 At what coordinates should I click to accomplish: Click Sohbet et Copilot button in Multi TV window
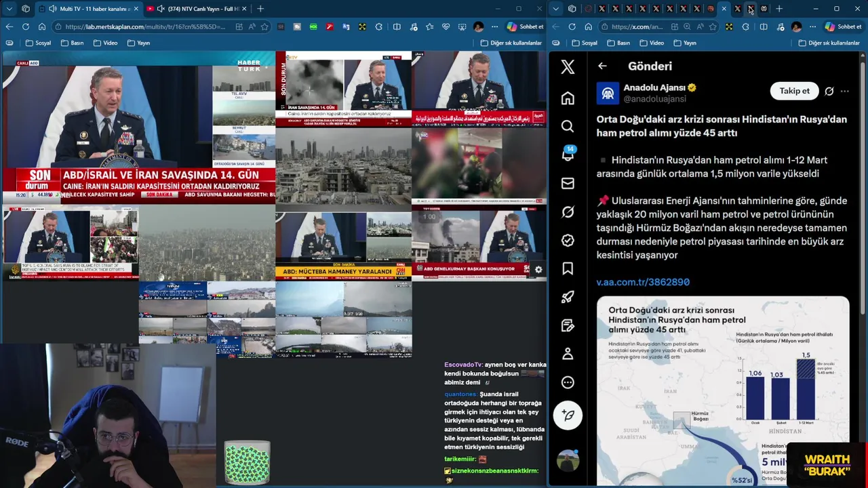pyautogui.click(x=526, y=26)
